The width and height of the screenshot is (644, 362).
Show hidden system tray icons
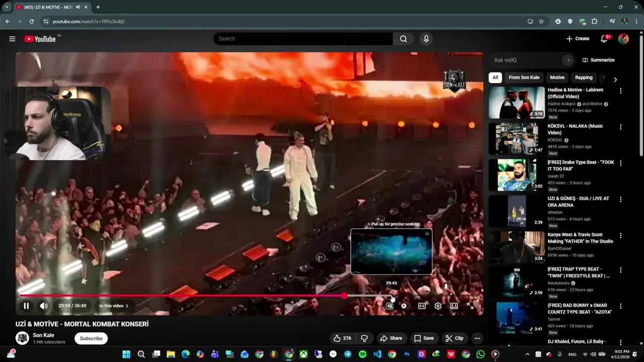[x=527, y=354]
